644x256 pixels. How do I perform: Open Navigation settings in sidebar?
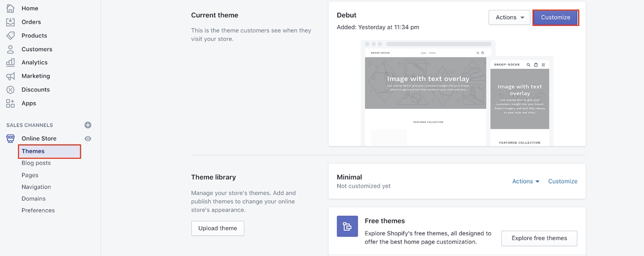[x=36, y=187]
